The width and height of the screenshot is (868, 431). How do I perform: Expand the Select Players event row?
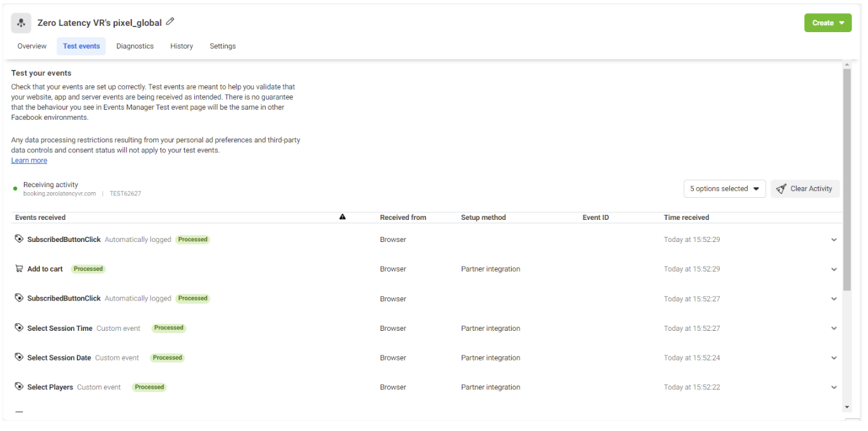834,388
